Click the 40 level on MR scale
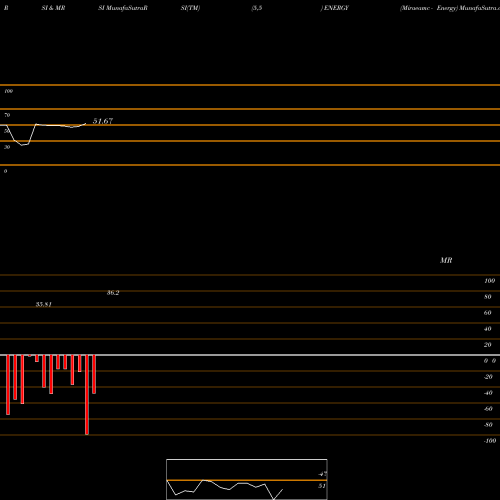 [487, 329]
